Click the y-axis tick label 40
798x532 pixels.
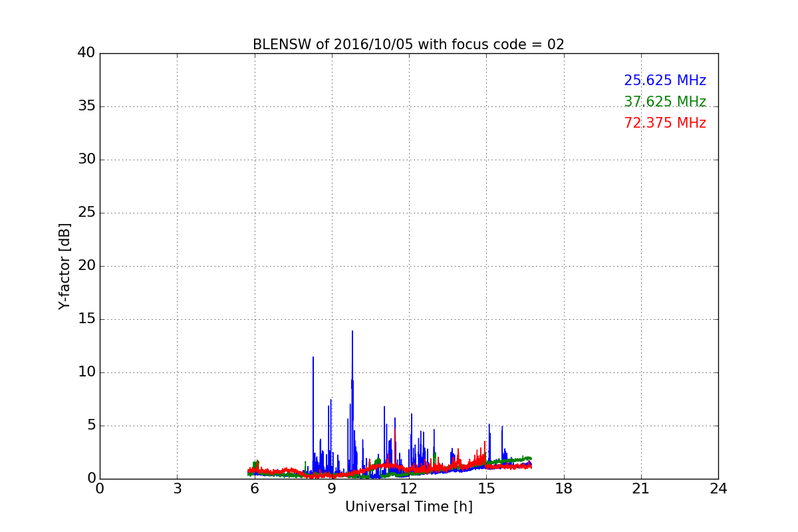tap(86, 53)
